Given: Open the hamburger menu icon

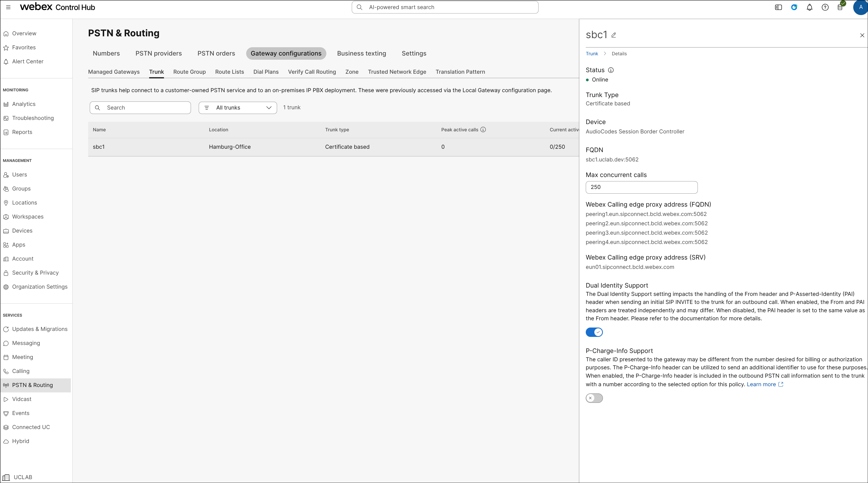Looking at the screenshot, I should pyautogui.click(x=8, y=7).
